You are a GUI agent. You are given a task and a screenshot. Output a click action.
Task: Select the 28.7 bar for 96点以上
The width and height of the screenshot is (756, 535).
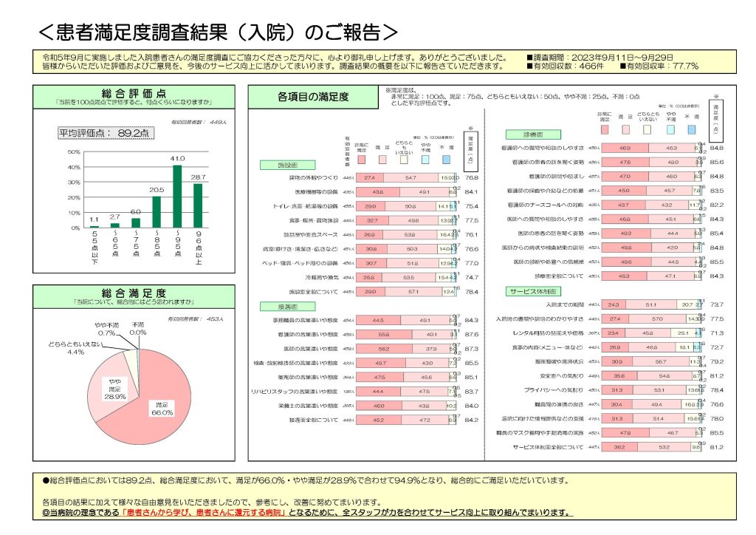198,205
